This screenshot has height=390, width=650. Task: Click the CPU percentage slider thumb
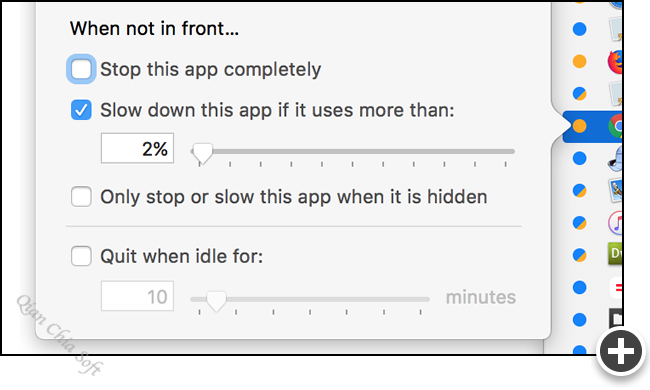203,153
